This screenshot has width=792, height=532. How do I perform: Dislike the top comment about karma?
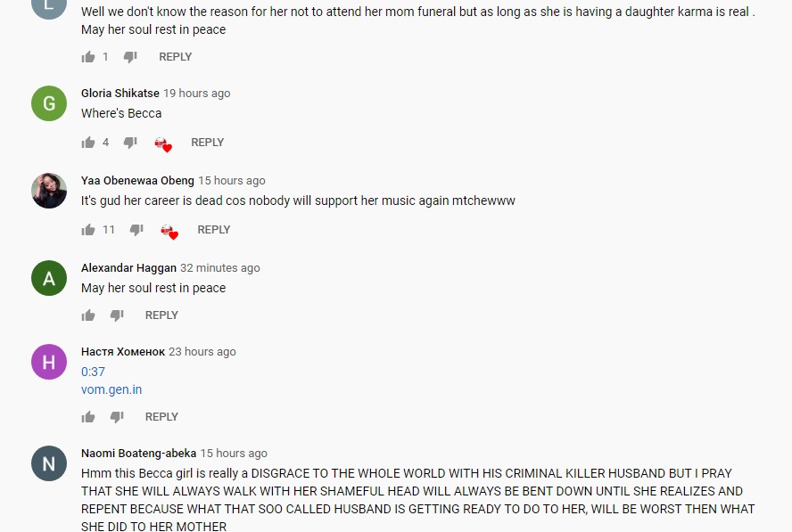pos(130,57)
